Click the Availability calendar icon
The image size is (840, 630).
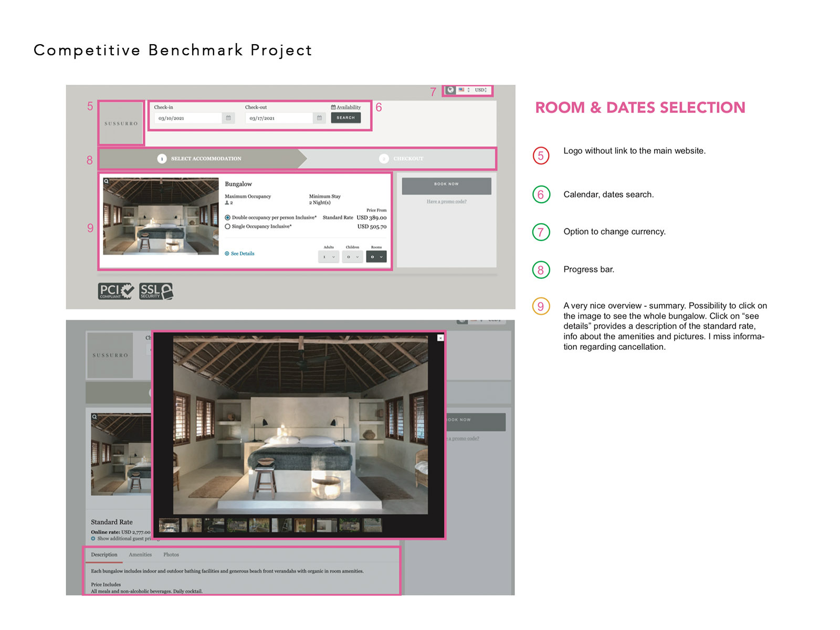(x=333, y=107)
